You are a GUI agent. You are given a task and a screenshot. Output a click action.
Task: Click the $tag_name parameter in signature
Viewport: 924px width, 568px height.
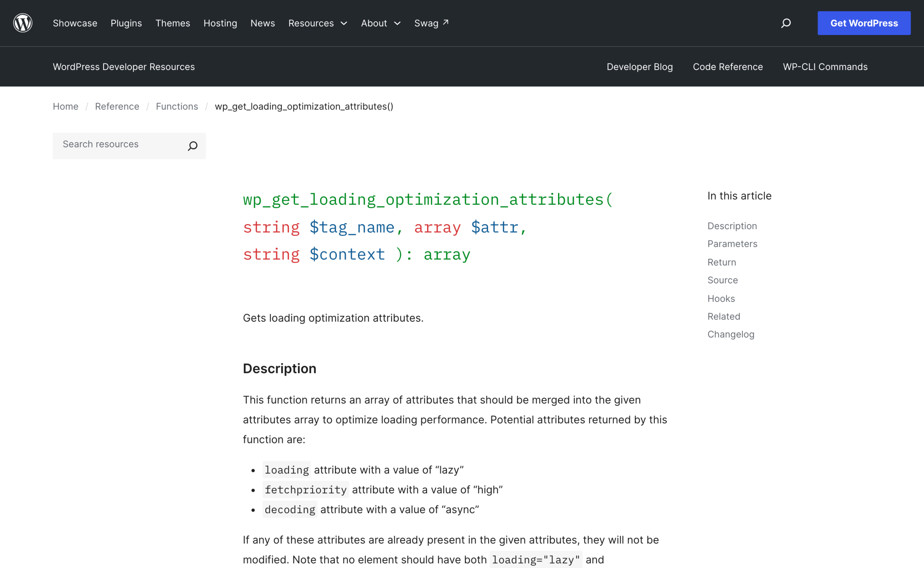(x=352, y=227)
